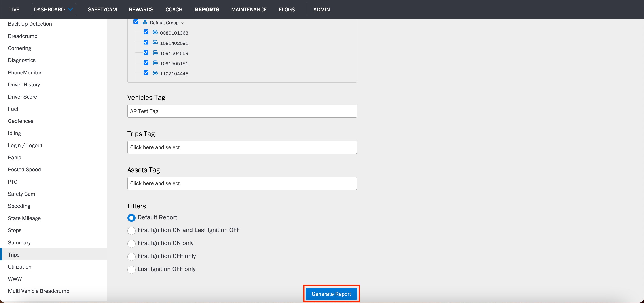
Task: Open the Panic report
Action: point(15,158)
